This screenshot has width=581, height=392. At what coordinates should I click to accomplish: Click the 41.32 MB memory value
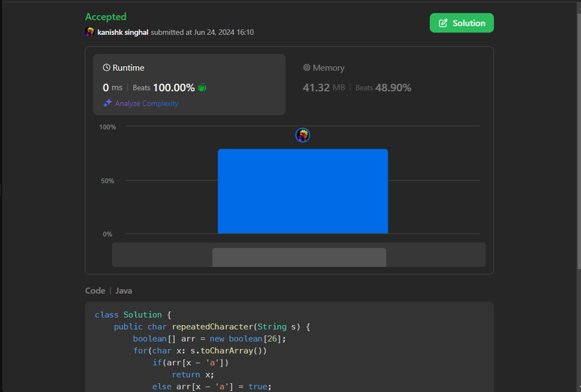316,88
